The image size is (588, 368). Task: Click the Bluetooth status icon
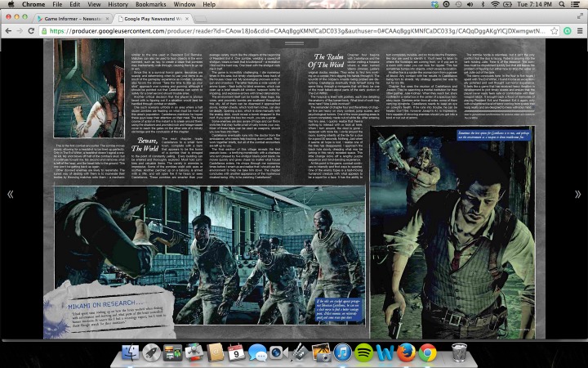coord(483,4)
